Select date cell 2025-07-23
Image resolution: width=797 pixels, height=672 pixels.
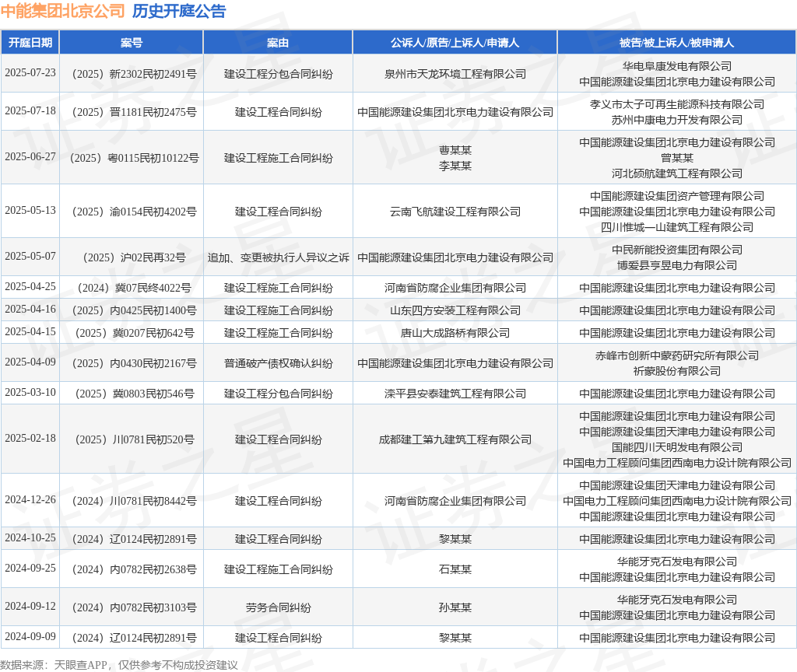point(30,72)
